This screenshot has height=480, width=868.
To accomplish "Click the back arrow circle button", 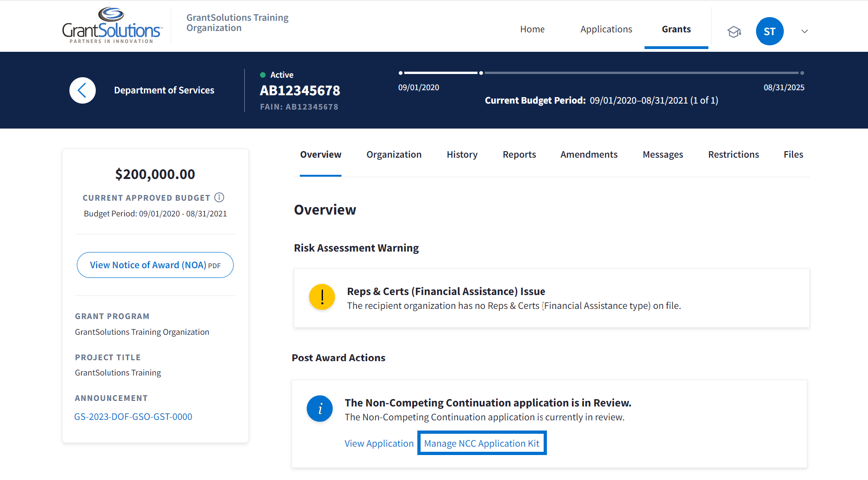I will [x=83, y=90].
